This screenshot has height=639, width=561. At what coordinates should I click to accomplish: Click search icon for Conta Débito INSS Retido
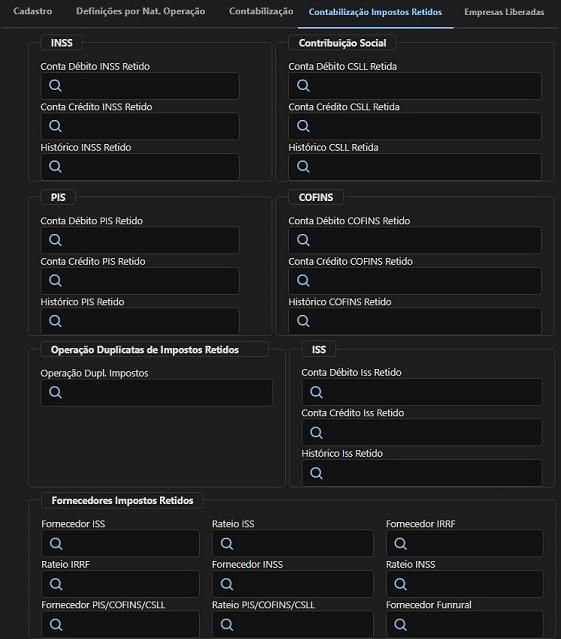click(x=55, y=86)
